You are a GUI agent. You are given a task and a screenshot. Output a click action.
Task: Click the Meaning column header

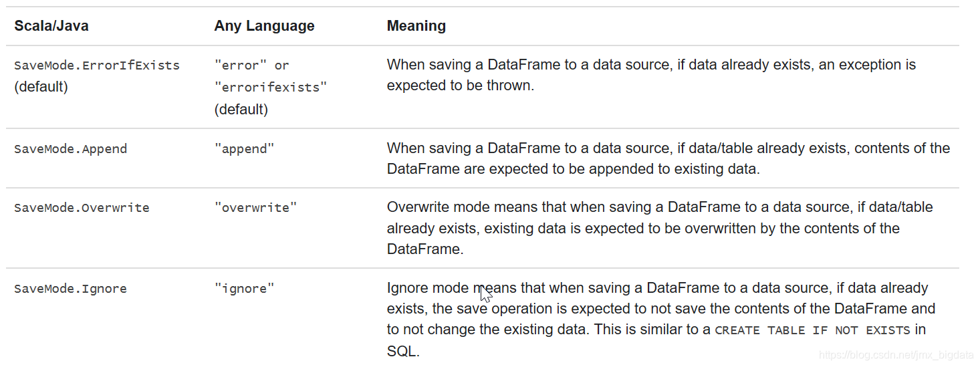coord(416,26)
